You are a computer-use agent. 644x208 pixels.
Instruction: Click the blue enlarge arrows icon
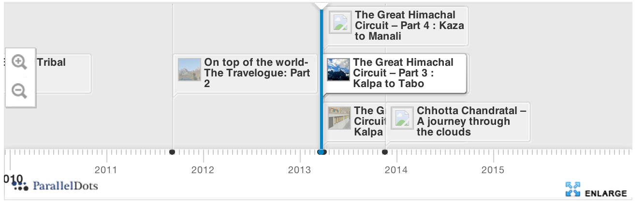pyautogui.click(x=572, y=189)
